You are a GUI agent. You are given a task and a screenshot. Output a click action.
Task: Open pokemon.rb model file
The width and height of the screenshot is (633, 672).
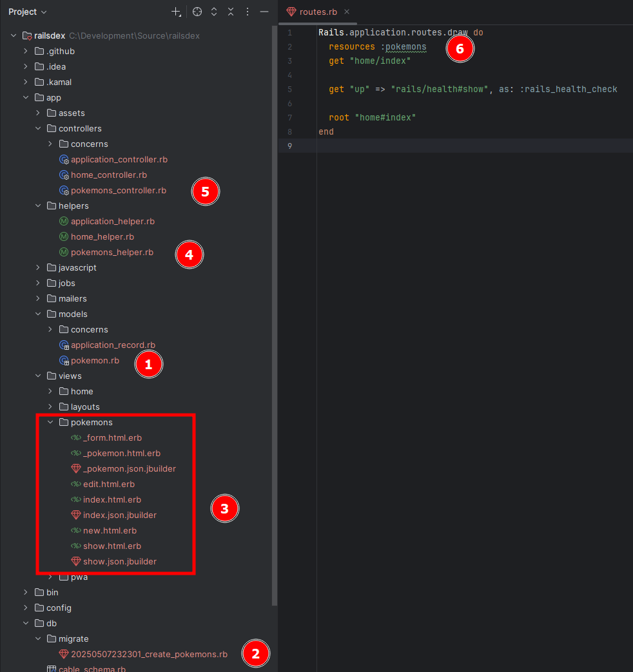[x=95, y=360]
